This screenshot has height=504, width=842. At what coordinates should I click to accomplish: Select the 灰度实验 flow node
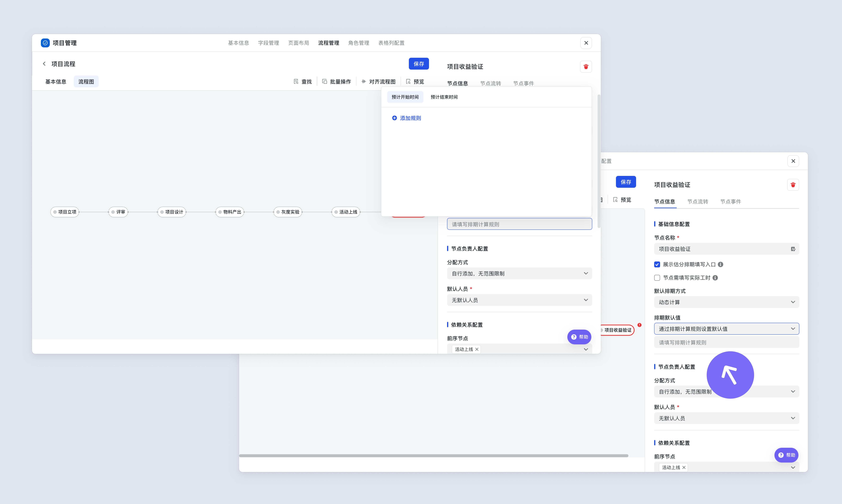click(x=288, y=212)
